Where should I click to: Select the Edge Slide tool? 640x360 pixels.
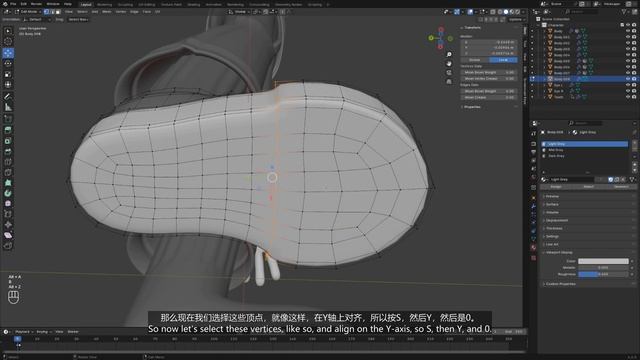(x=8, y=214)
